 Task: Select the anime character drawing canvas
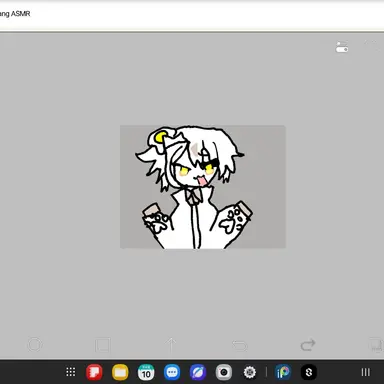203,187
